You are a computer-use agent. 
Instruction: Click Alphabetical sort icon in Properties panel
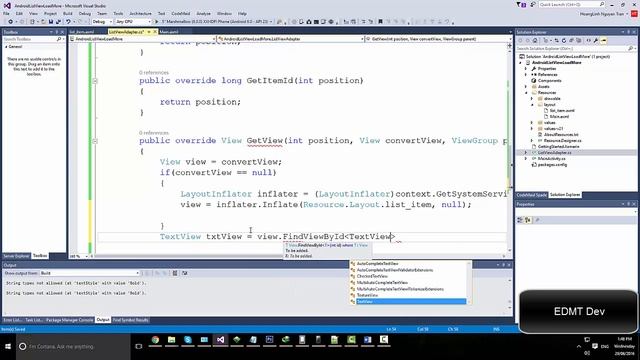528,220
